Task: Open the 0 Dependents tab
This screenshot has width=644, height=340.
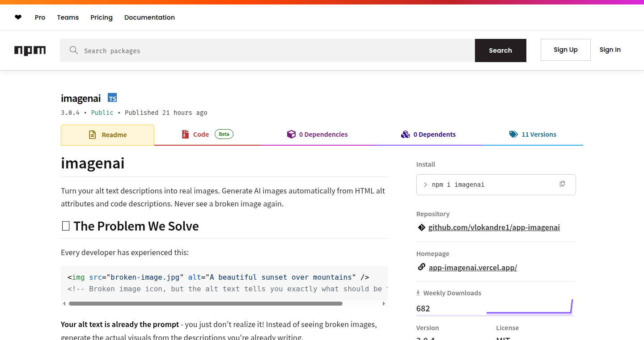Action: coord(428,134)
